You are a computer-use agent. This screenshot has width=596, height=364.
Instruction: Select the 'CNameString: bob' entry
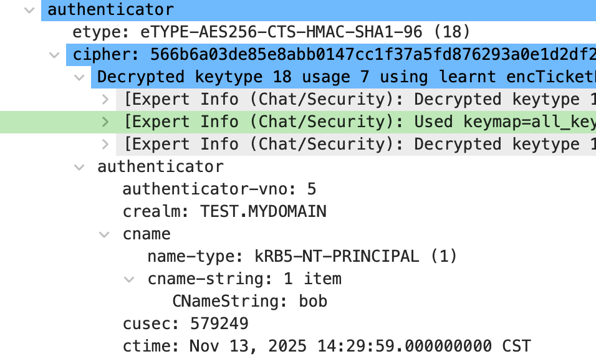pos(250,302)
